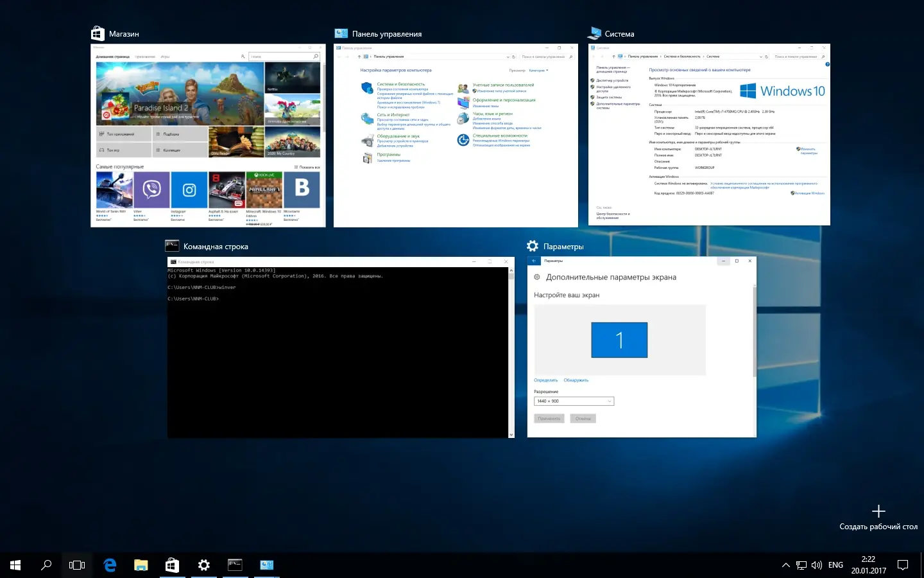Toggle the Task View taskbar button

77,565
